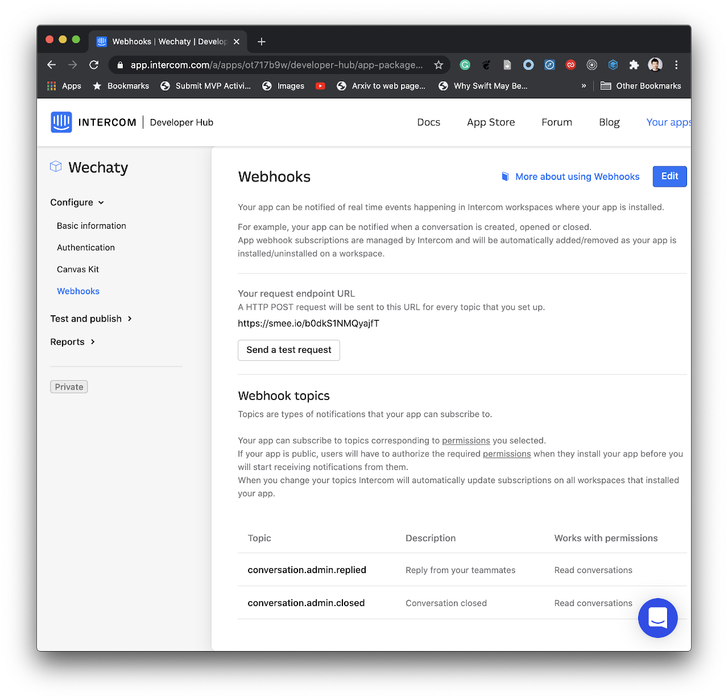
Task: Open the Intercom Messenger chat bubble
Action: coord(658,618)
